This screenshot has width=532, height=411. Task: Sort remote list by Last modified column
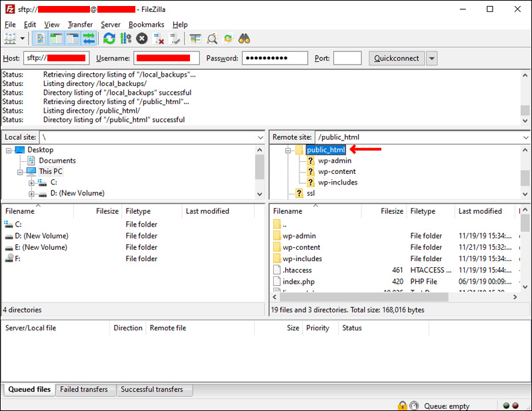click(x=480, y=211)
